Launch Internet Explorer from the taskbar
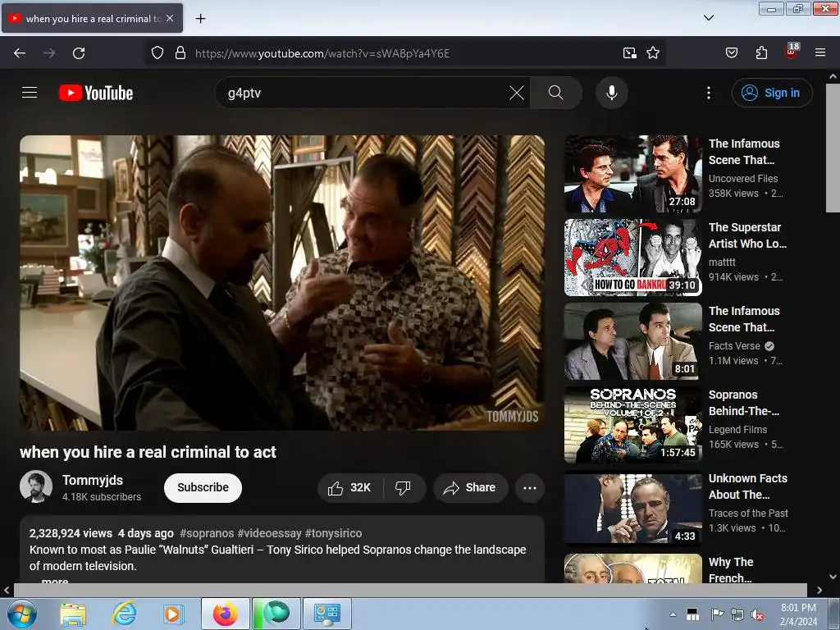Image resolution: width=840 pixels, height=630 pixels. 124,614
